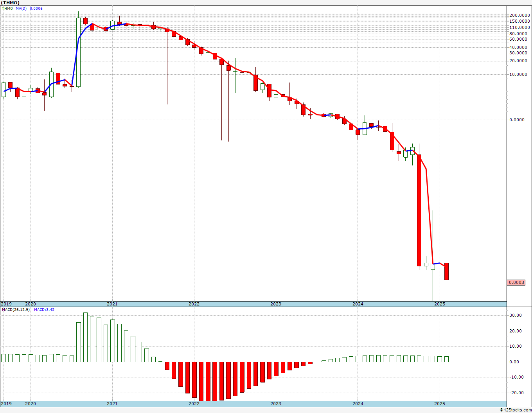Click the -20.00 MACD axis label
This screenshot has width=532, height=413.
point(516,393)
